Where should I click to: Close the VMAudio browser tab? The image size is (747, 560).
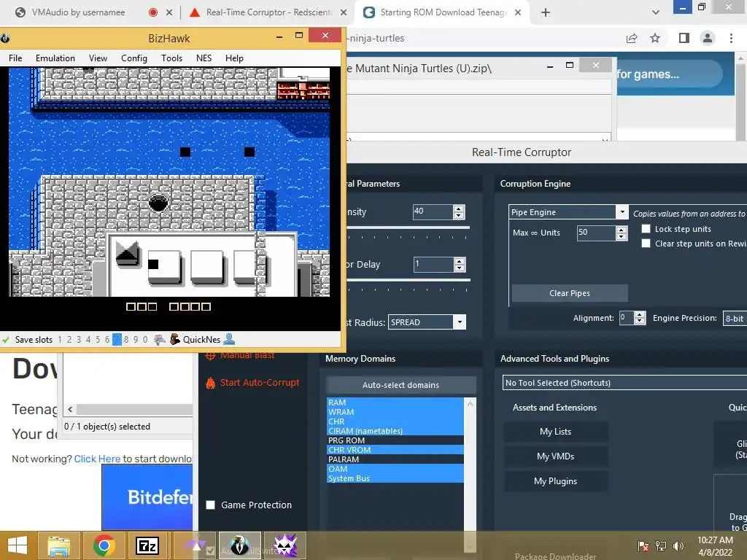tap(169, 12)
